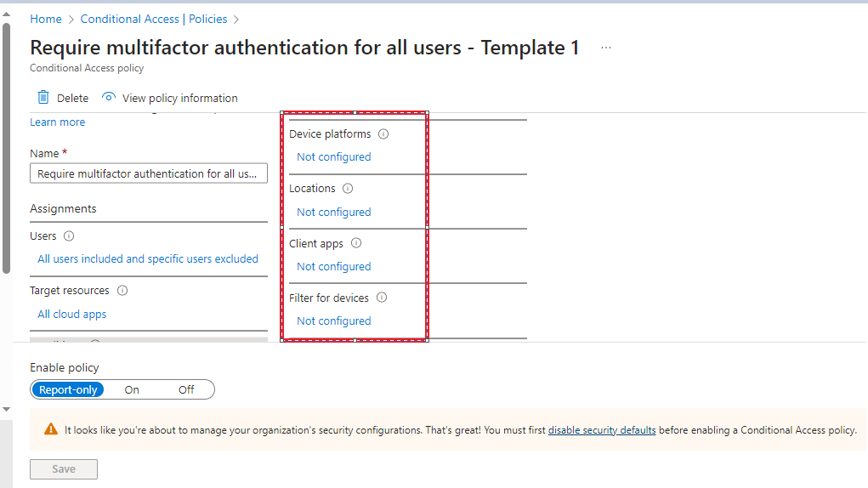Click info icon beside Filter for devices
The width and height of the screenshot is (868, 488).
click(x=382, y=298)
